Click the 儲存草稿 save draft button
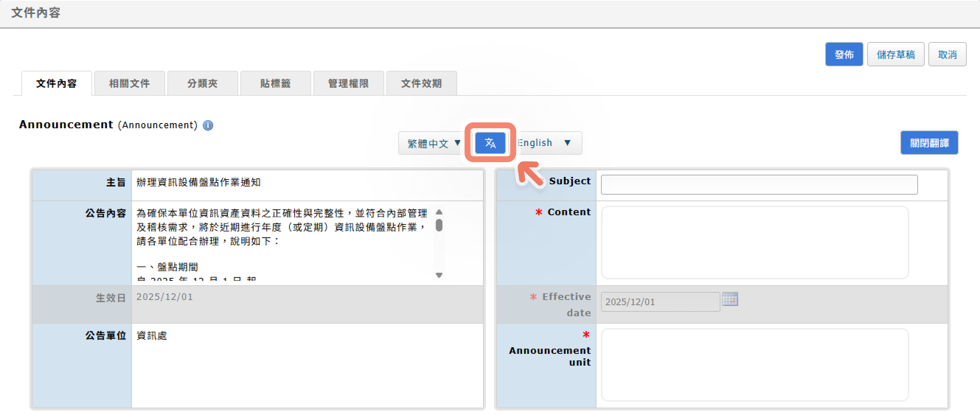 896,55
